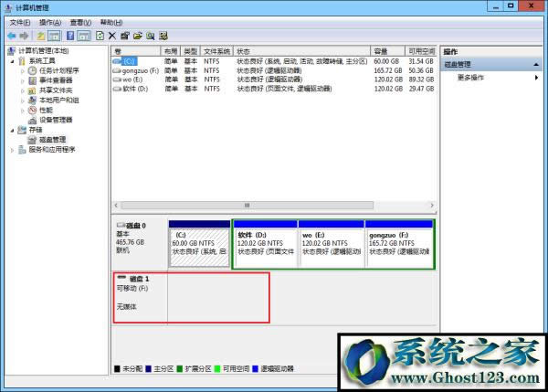Open 任务计划程序 in the tree
548x392 pixels.
pos(58,70)
